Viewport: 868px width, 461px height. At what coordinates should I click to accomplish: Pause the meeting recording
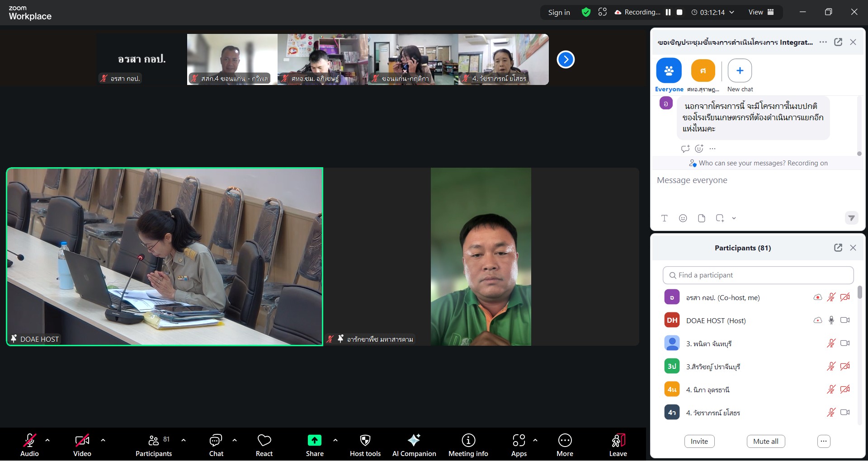[668, 12]
